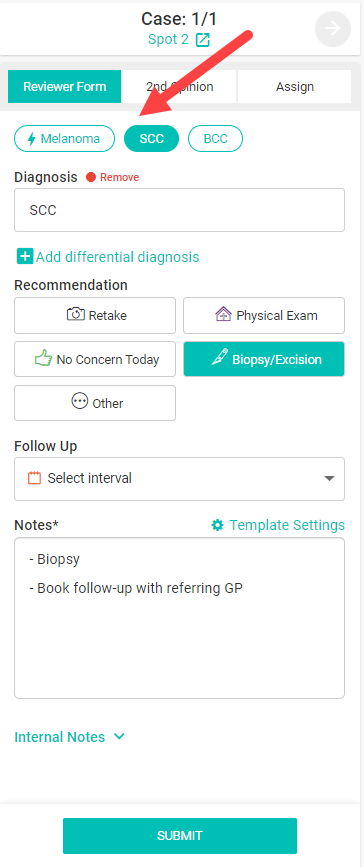Open the Assign tab

(x=295, y=87)
